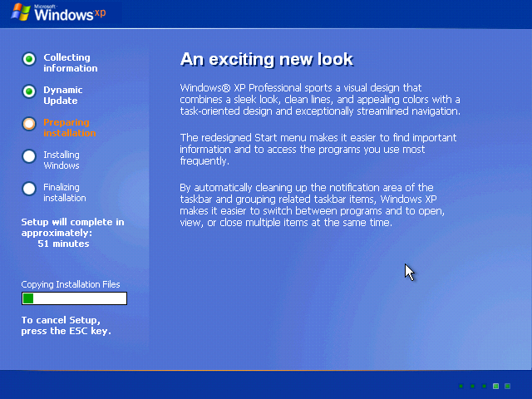Click the Installing Windows label

coord(62,160)
